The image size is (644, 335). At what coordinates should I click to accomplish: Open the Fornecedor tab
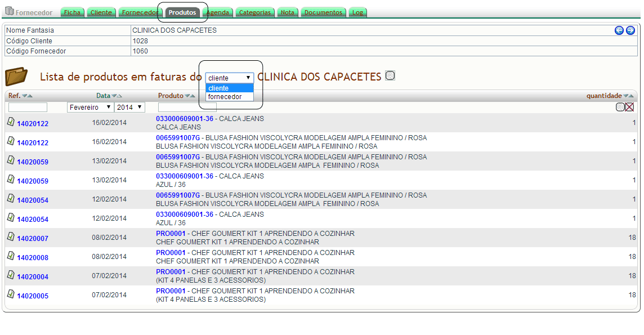click(x=140, y=12)
